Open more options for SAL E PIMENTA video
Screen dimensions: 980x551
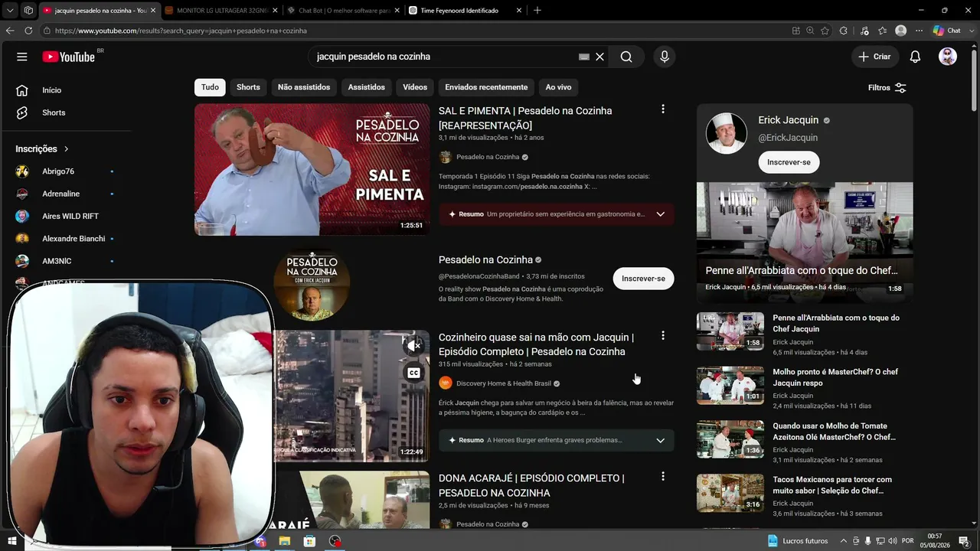click(x=663, y=109)
